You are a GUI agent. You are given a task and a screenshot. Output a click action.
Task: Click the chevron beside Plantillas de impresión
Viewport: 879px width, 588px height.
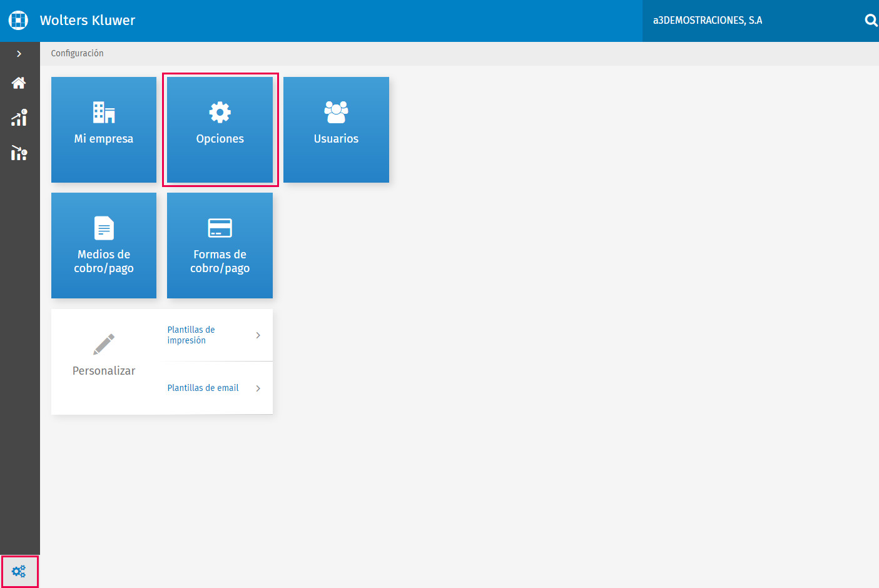[258, 335]
